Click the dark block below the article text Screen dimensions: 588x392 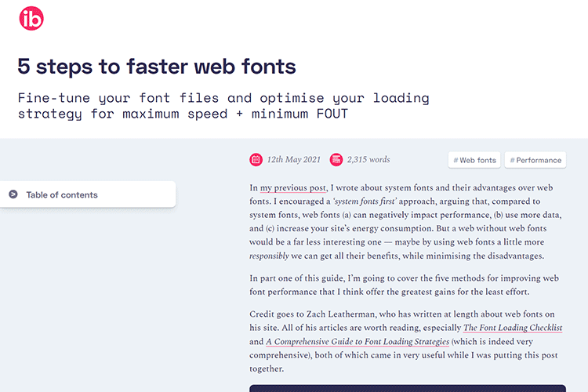(408, 387)
